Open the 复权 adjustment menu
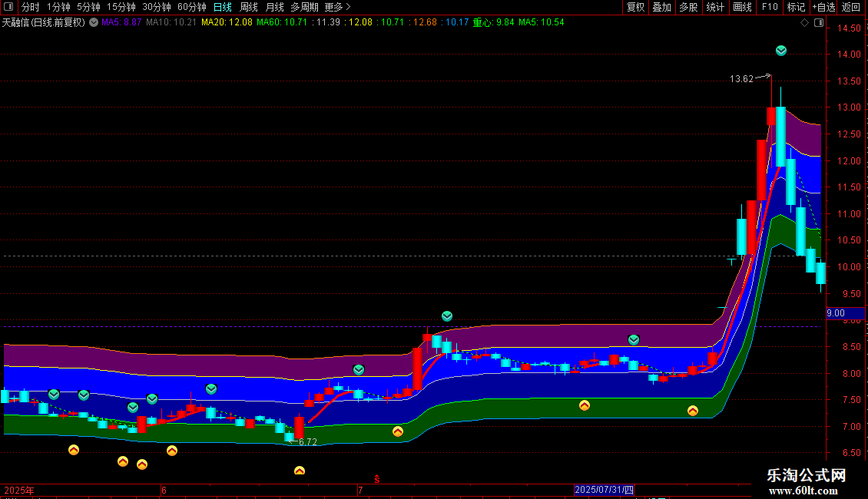The image size is (868, 499). (x=635, y=7)
